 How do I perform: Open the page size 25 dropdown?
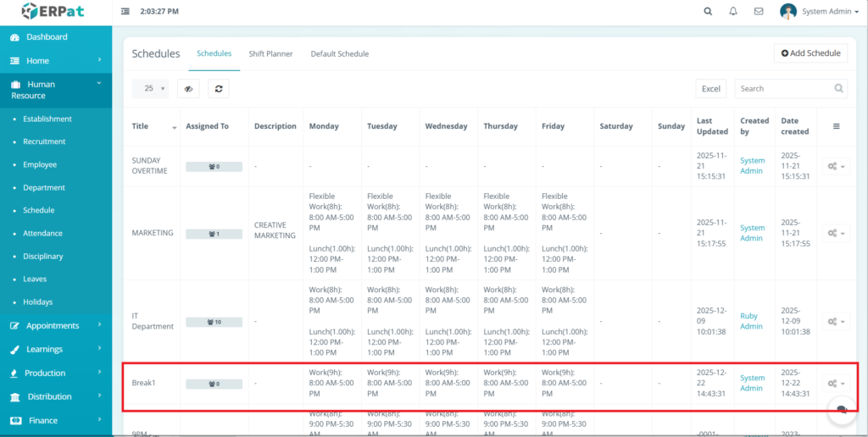click(151, 89)
